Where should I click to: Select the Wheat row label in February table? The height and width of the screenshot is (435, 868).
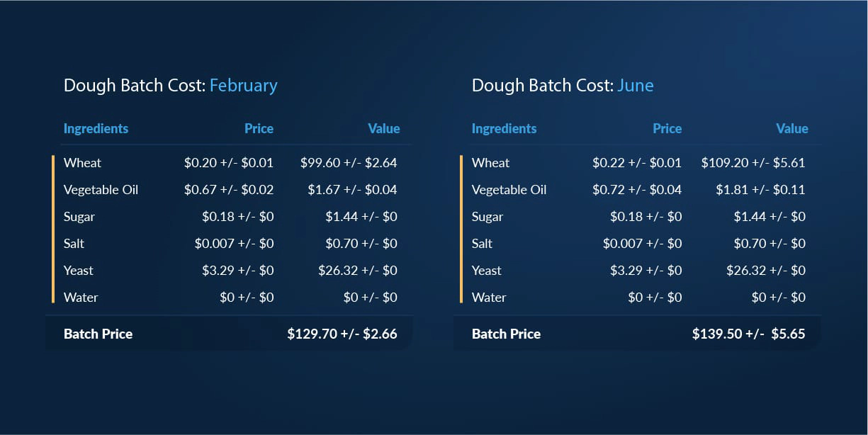[x=82, y=163]
